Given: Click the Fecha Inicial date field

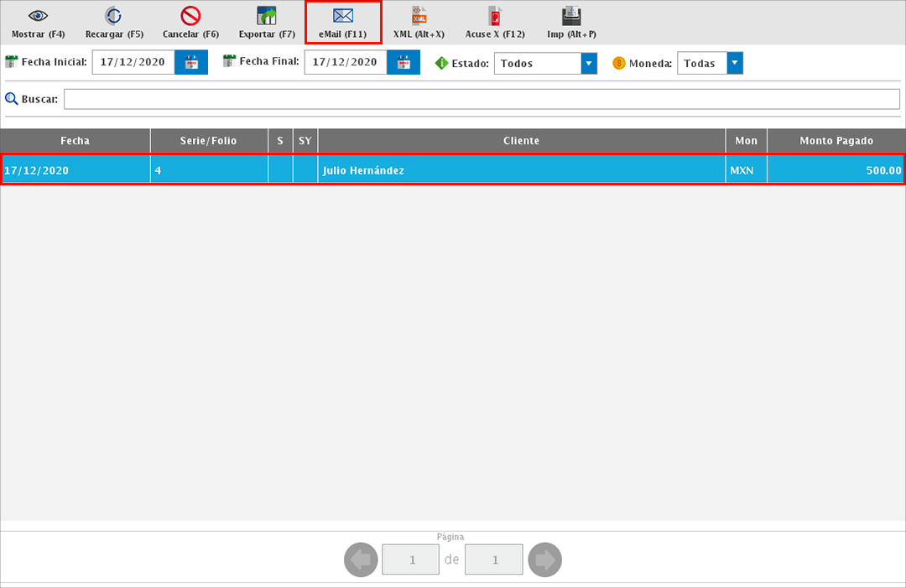Looking at the screenshot, I should click(x=133, y=63).
